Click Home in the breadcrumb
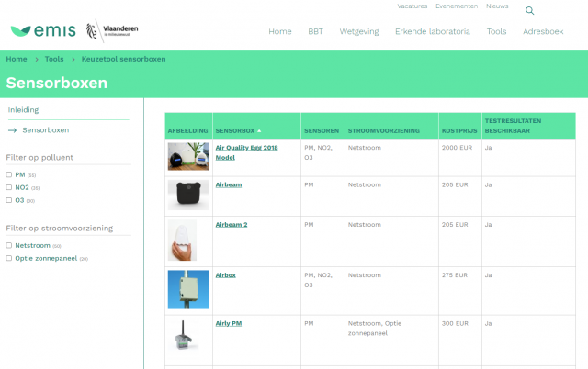Screen dimensions: 588x369 click(17, 59)
